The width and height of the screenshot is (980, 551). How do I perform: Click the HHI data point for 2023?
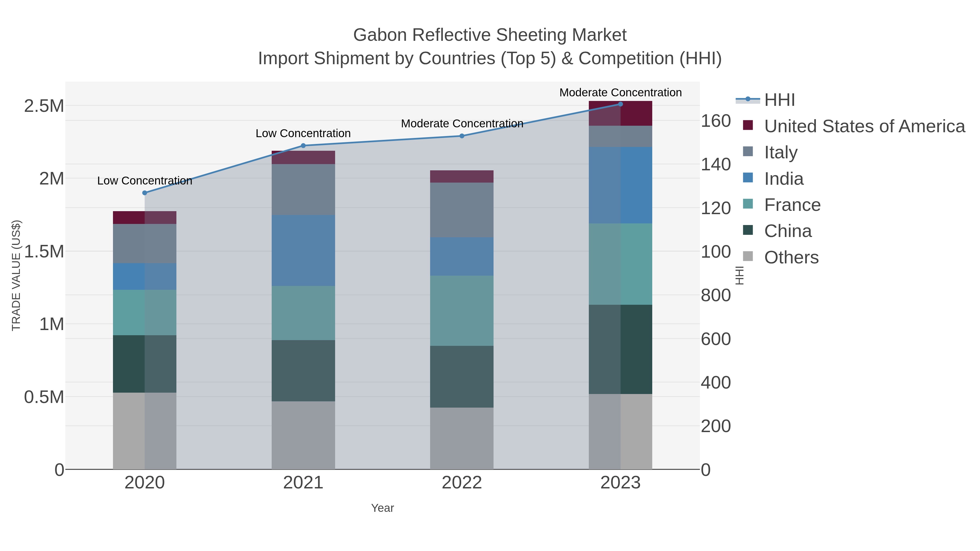click(620, 104)
